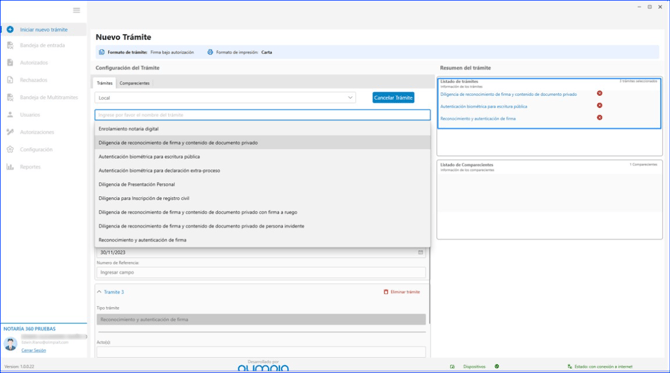The image size is (670, 373).
Task: Click the Reportes chart icon
Action: point(10,167)
